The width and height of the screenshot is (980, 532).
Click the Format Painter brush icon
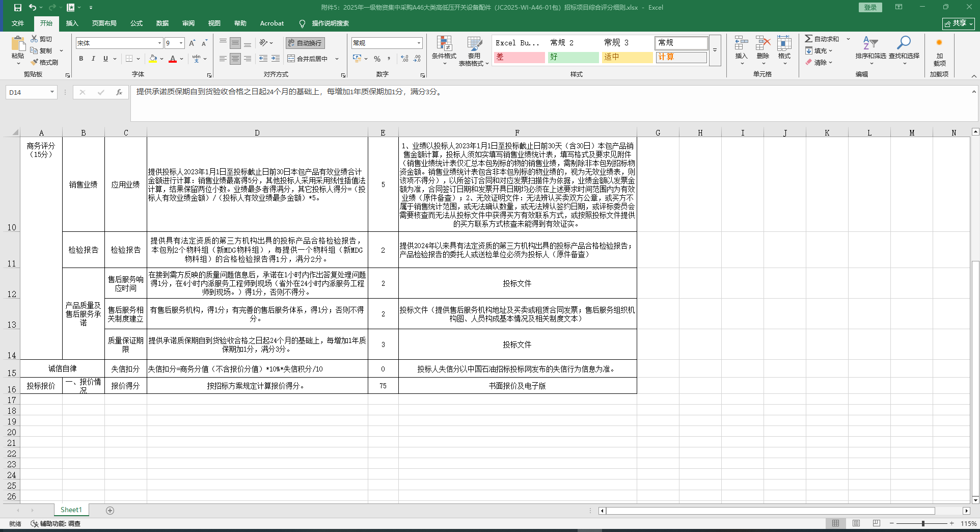point(35,62)
